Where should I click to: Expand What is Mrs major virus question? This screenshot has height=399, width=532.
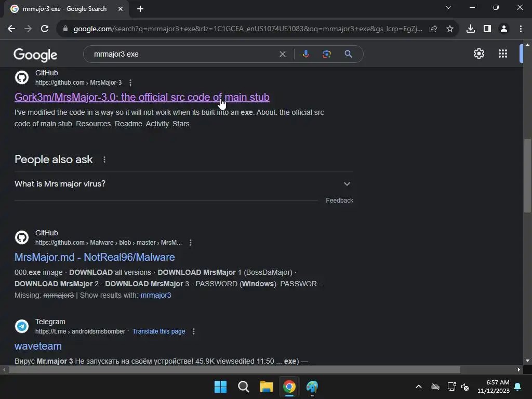[x=183, y=184]
